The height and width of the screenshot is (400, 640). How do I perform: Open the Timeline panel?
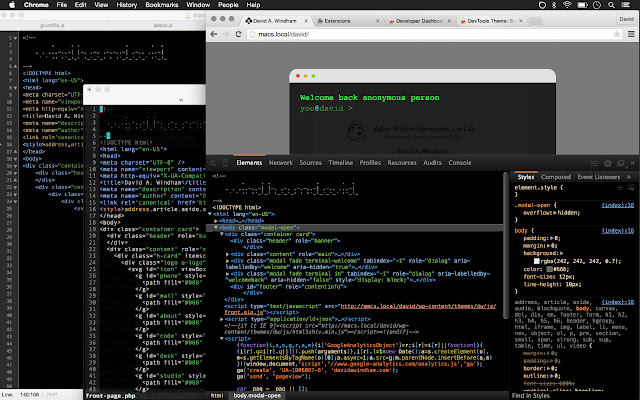(341, 163)
